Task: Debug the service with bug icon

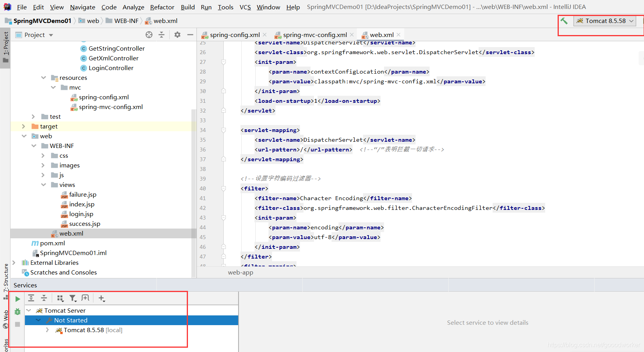Action: (18, 312)
